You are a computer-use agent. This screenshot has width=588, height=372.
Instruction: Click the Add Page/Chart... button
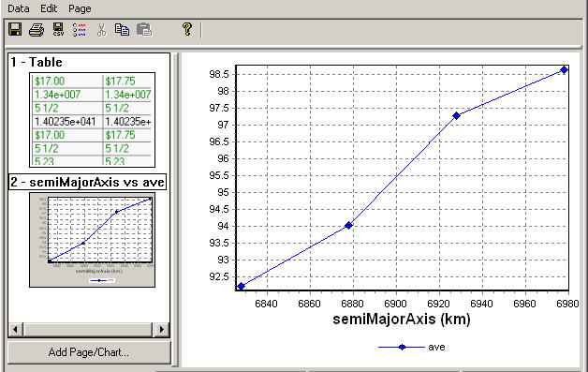[89, 352]
